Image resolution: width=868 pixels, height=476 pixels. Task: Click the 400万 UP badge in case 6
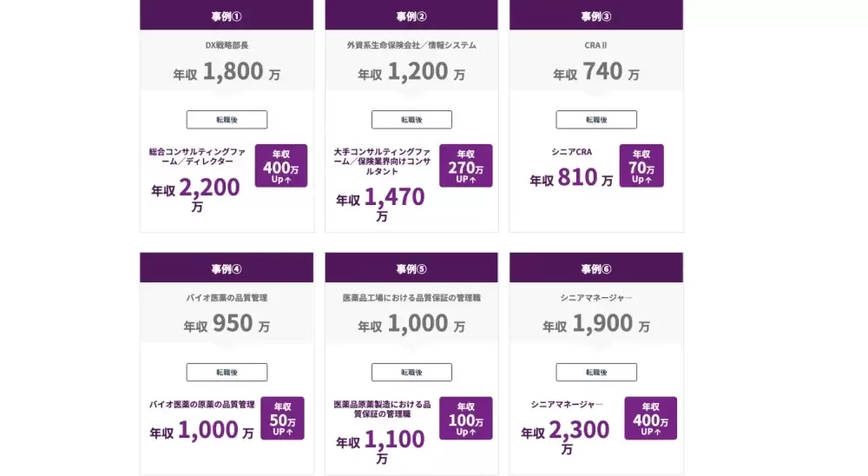pos(650,419)
